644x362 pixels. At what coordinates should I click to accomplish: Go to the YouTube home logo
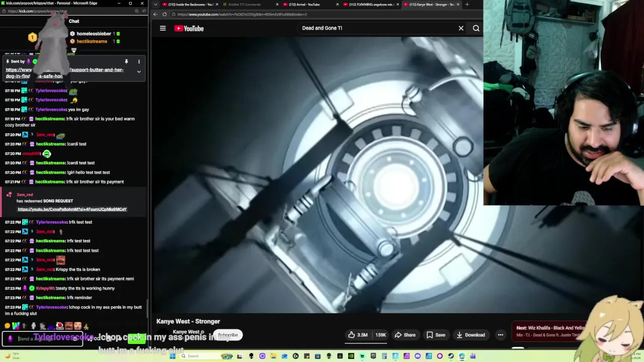tap(189, 29)
